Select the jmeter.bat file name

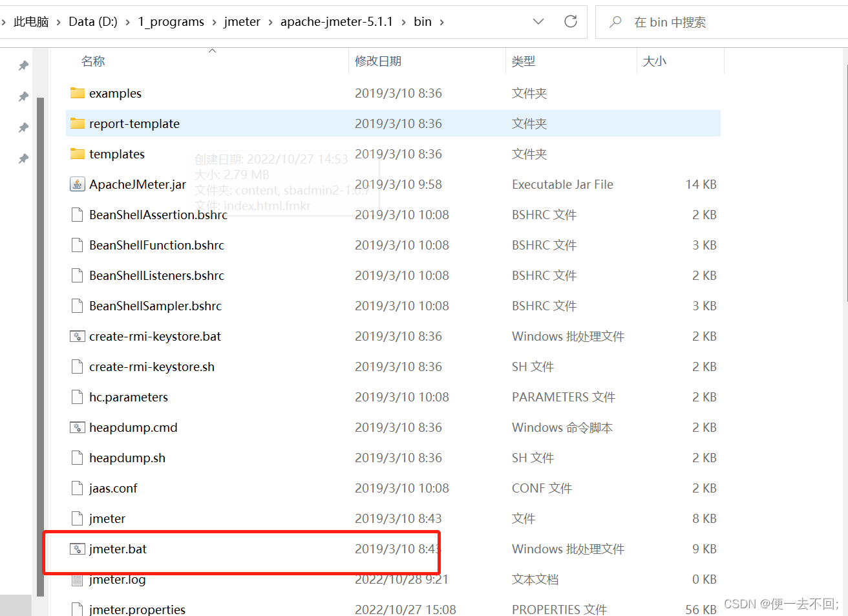pos(118,549)
